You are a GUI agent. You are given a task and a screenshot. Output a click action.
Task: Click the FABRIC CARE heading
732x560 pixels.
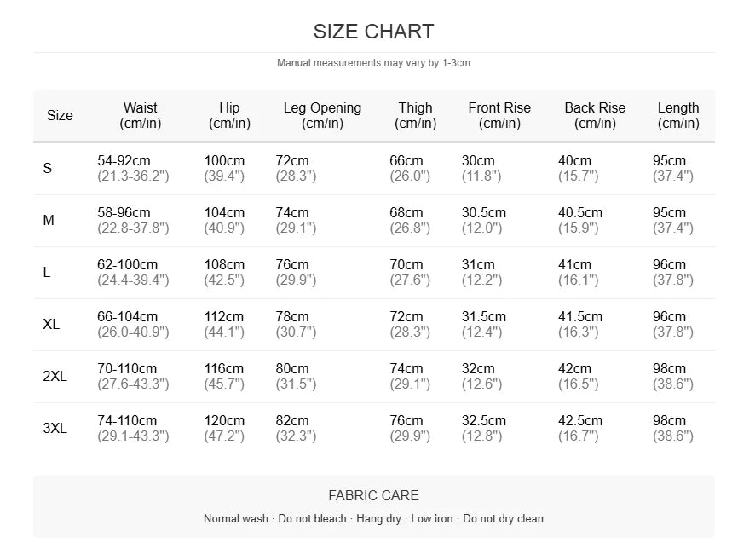(373, 495)
